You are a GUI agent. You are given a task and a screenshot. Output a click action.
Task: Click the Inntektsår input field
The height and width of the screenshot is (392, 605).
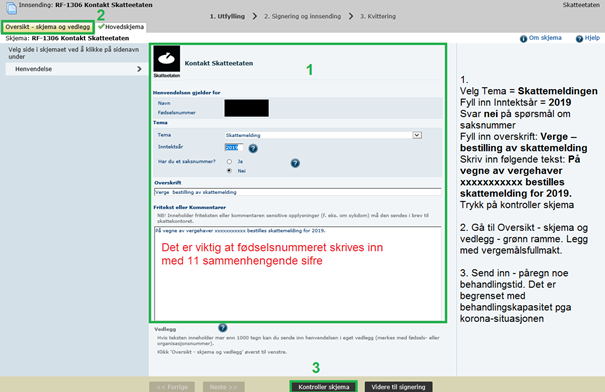coord(234,147)
